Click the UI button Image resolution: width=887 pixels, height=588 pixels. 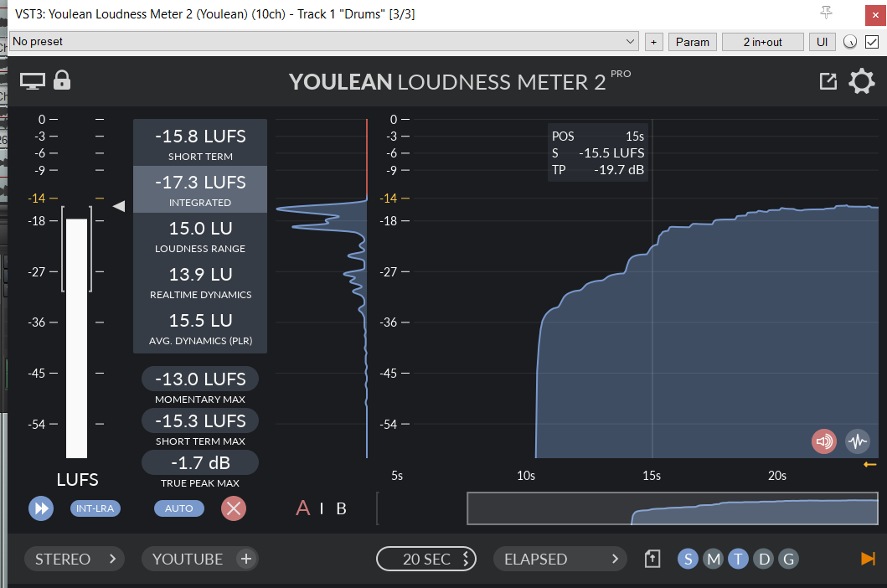pos(822,42)
